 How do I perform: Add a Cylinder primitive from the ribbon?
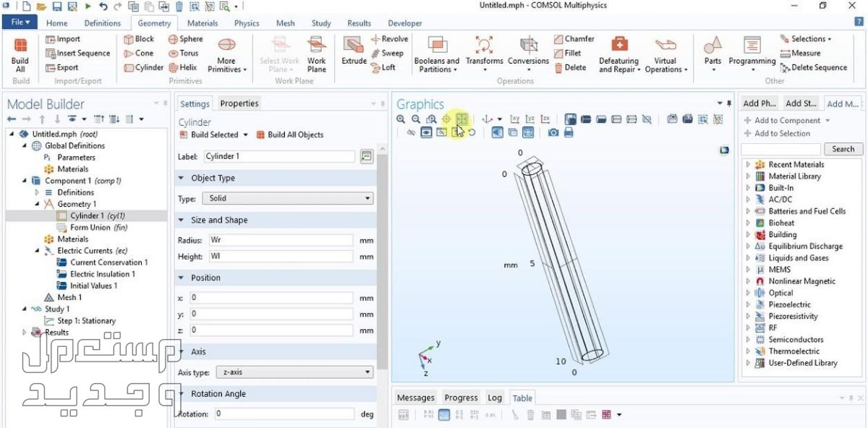coord(143,68)
